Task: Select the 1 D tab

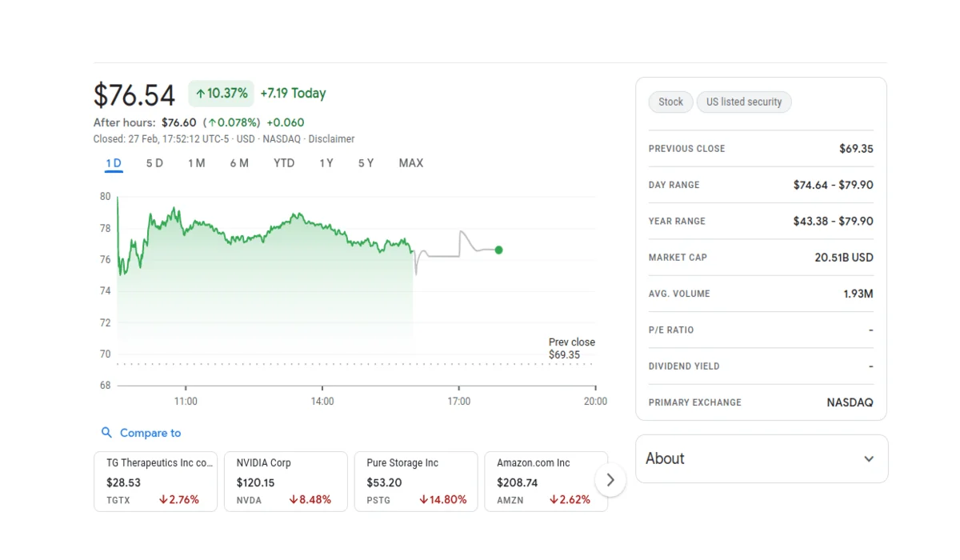Action: click(x=114, y=163)
